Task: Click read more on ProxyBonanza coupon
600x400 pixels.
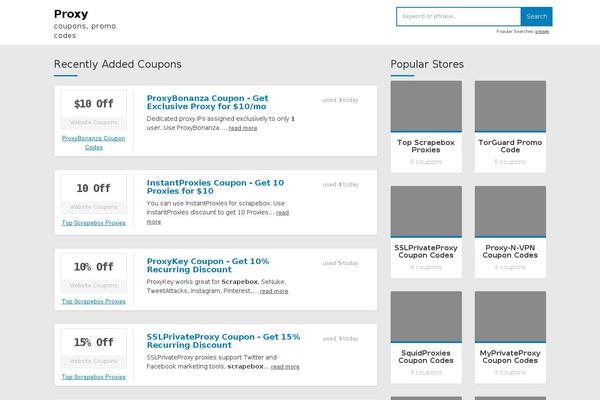Action: coord(243,128)
